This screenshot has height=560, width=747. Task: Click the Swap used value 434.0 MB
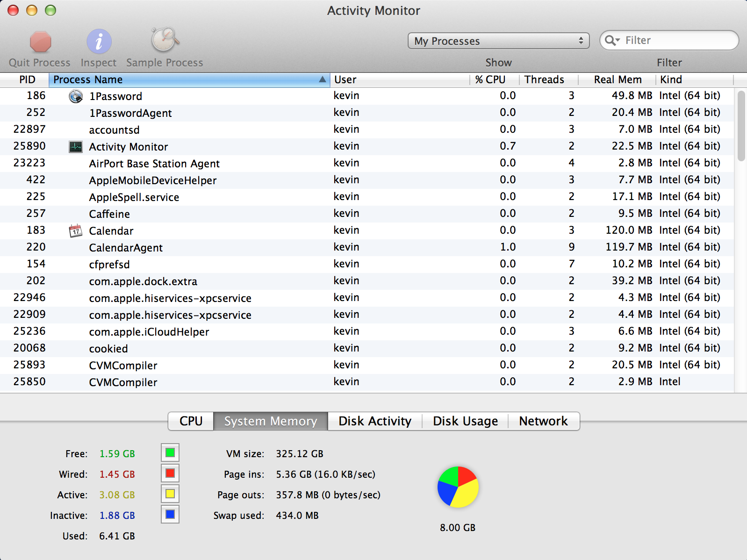tap(297, 516)
